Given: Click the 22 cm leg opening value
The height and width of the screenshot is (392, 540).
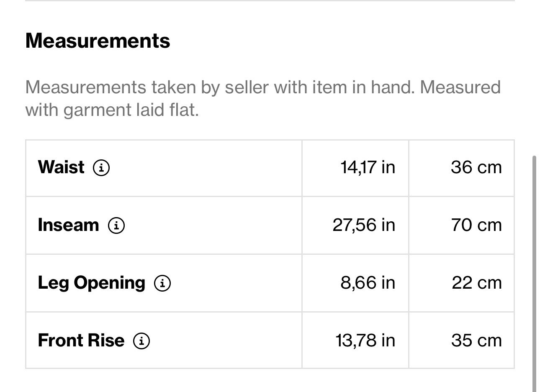Looking at the screenshot, I should 477,282.
